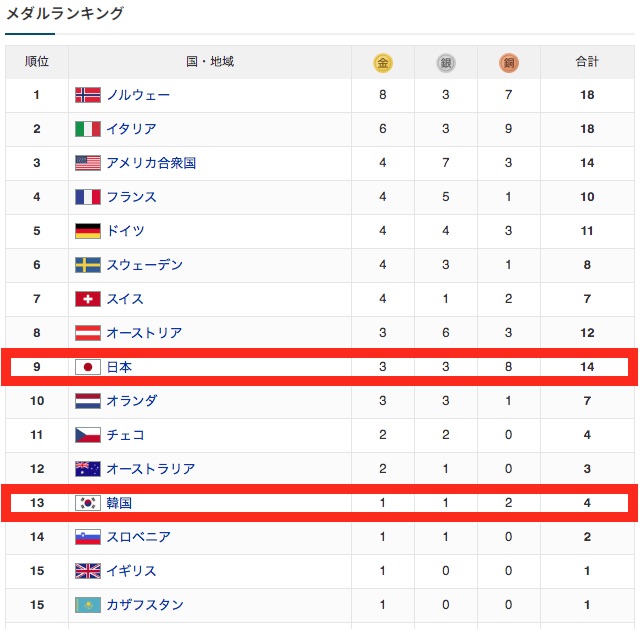
Task: Click the Norway flag icon
Action: pyautogui.click(x=88, y=95)
